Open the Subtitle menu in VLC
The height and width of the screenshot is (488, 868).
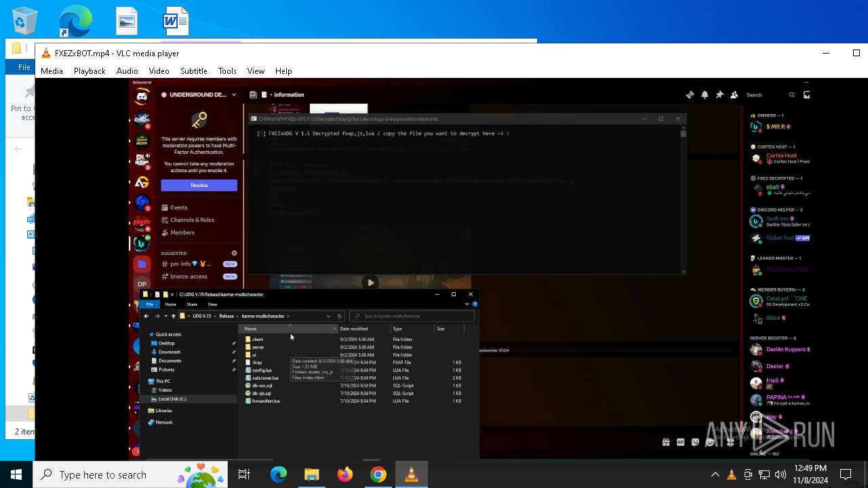pyautogui.click(x=193, y=70)
